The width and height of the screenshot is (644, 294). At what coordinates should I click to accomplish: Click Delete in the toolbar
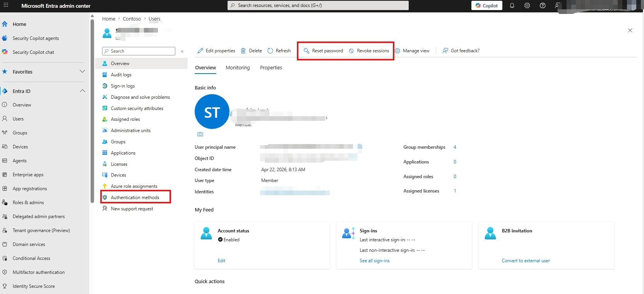click(x=252, y=51)
